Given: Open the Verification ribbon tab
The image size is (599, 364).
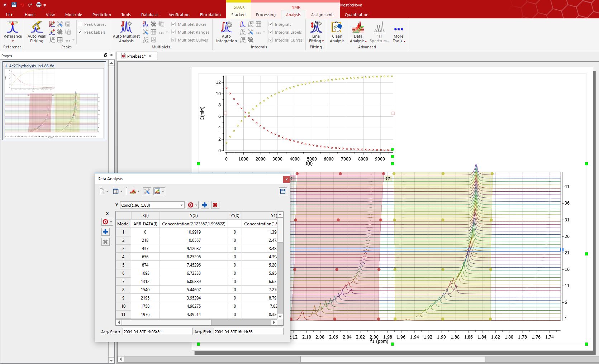Looking at the screenshot, I should click(179, 15).
